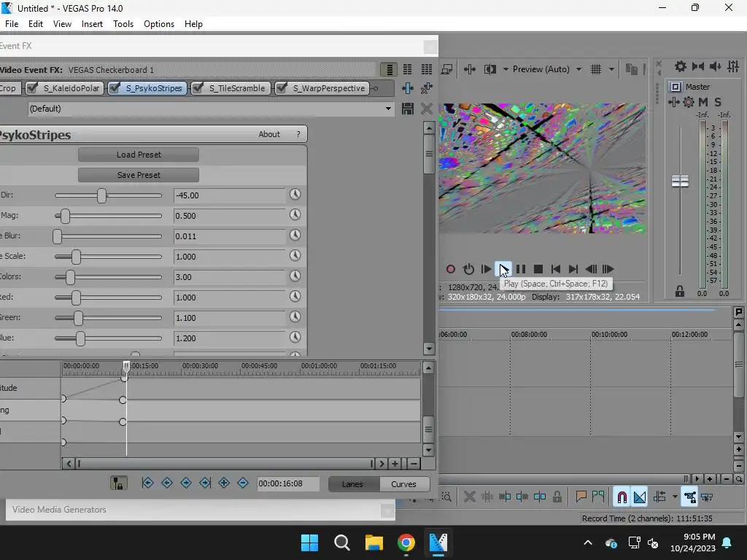The image size is (747, 560).
Task: Click the Auto Ripple icon
Action: pyautogui.click(x=659, y=497)
